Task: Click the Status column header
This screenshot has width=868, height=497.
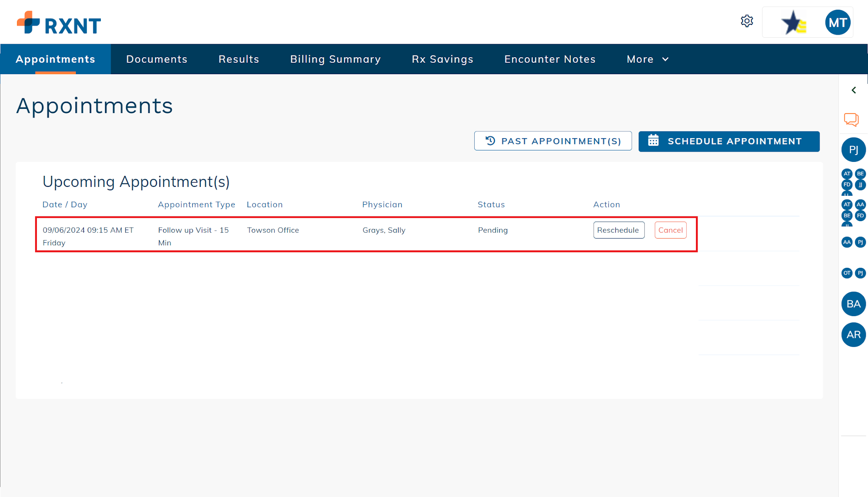Action: pyautogui.click(x=491, y=205)
